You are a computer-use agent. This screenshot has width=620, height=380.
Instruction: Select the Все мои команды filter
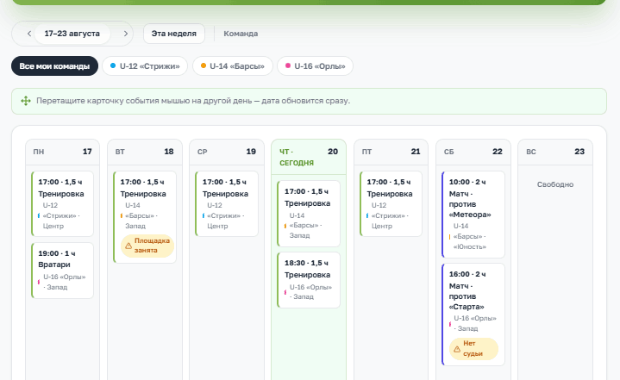point(55,66)
